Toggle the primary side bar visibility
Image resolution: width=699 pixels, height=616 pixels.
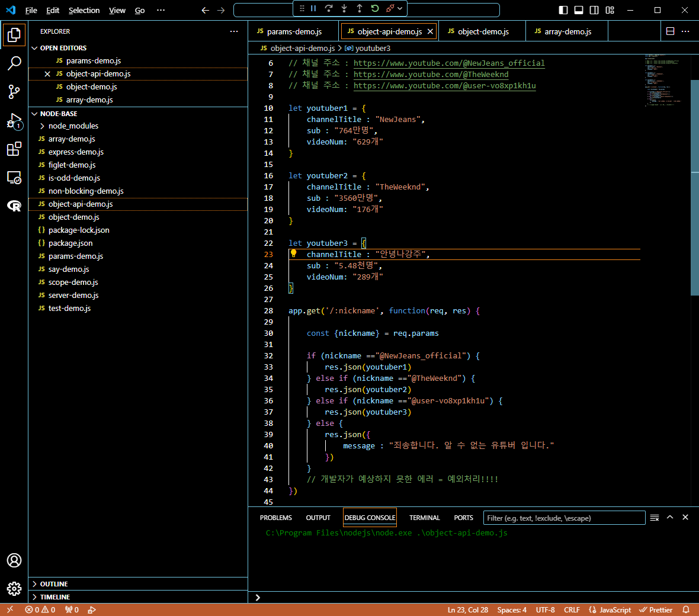[x=563, y=10]
